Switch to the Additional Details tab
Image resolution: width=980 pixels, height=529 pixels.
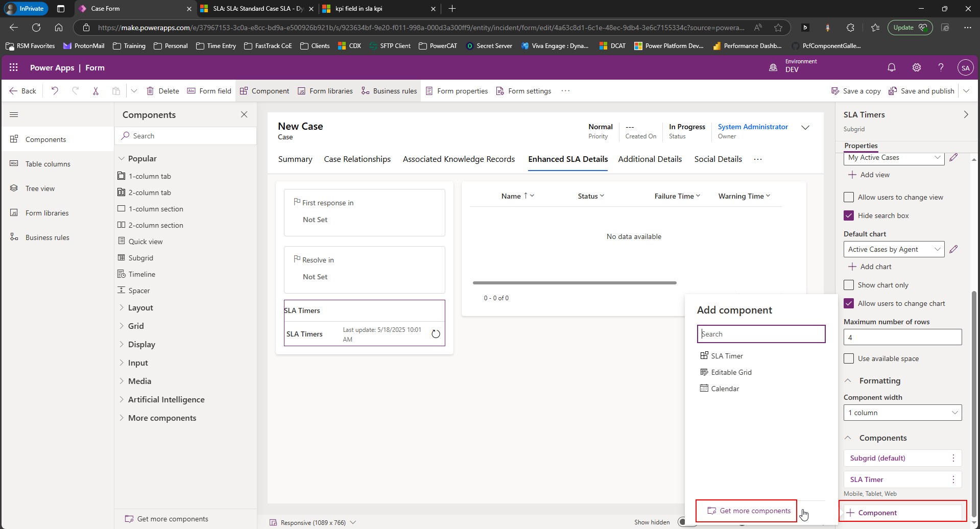click(650, 159)
